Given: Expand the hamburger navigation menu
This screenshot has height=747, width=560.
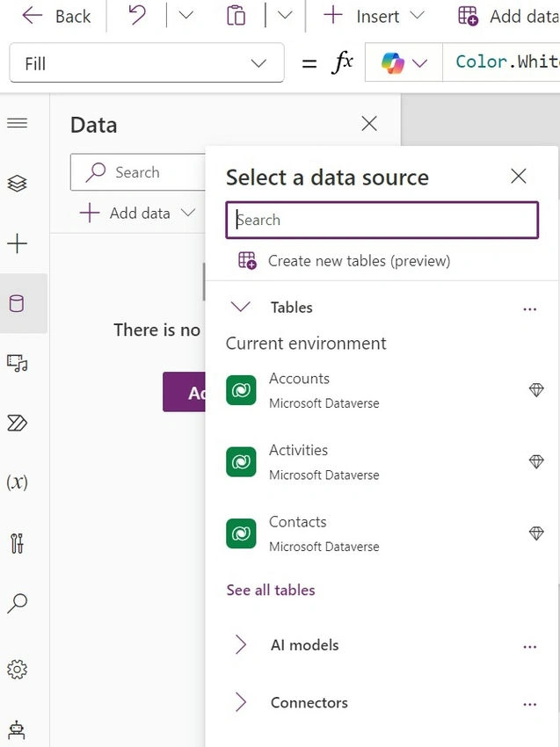Looking at the screenshot, I should pos(18,123).
